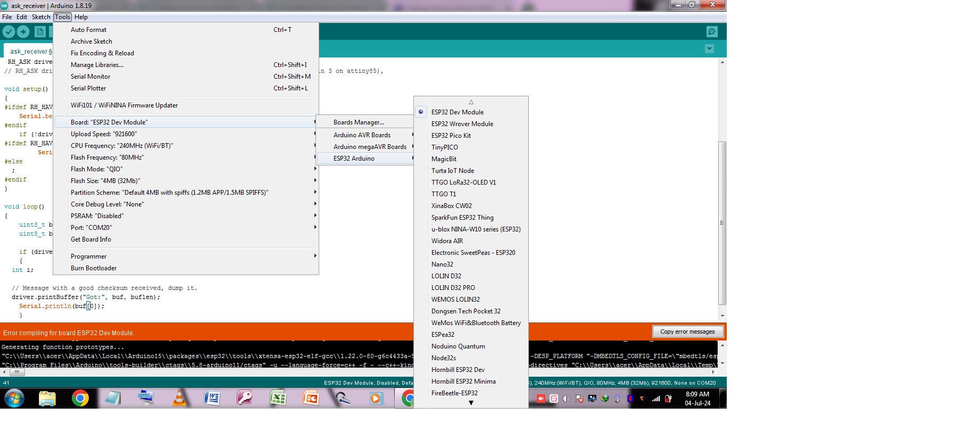Choose TinyPICO board
The image size is (980, 448).
pos(471,147)
